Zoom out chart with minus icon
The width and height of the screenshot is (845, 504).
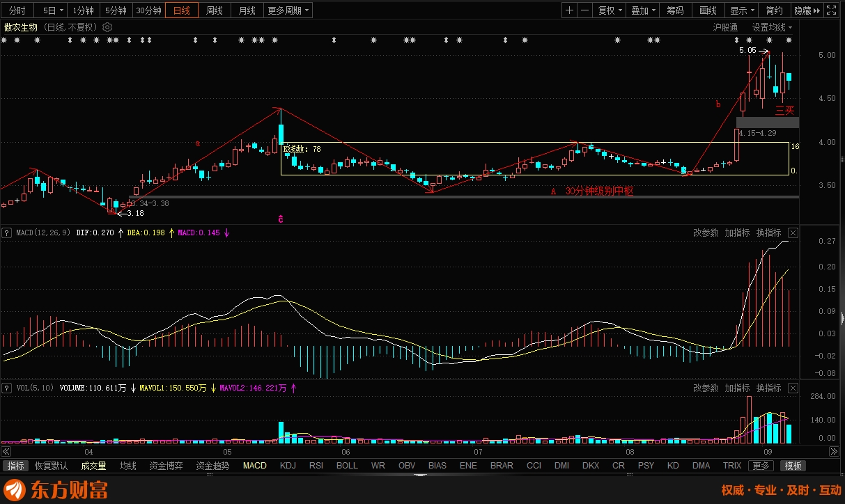(584, 10)
